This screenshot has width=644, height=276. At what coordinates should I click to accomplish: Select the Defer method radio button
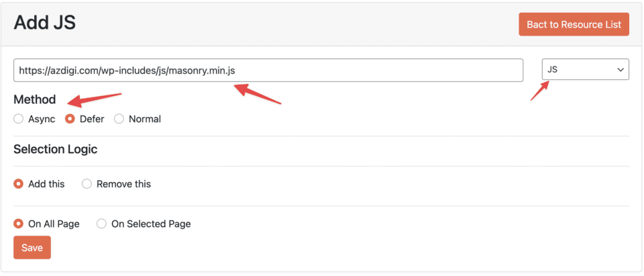(x=70, y=119)
